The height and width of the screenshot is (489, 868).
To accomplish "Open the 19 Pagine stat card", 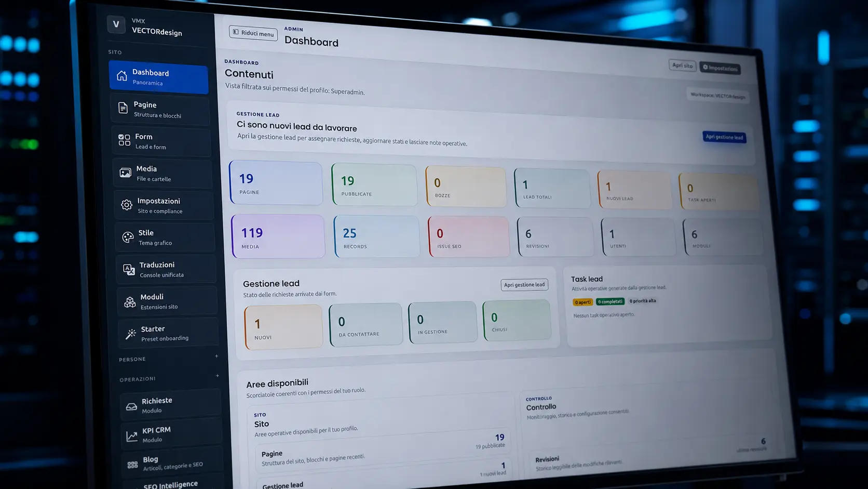I will tap(276, 183).
